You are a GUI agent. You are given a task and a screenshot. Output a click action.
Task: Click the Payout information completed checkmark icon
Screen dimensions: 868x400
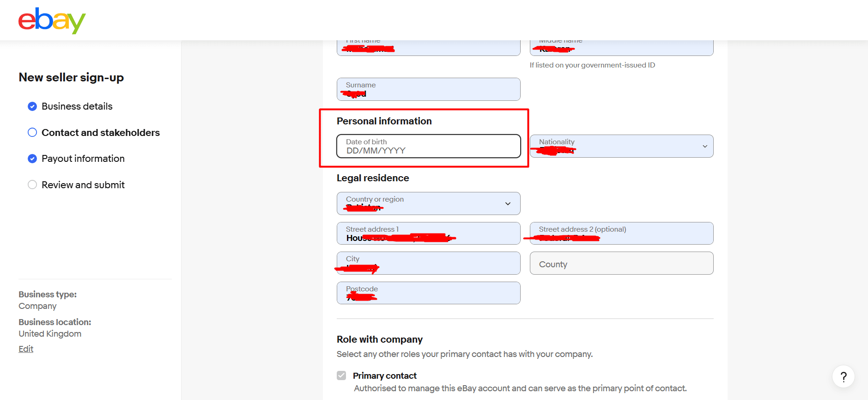click(32, 159)
